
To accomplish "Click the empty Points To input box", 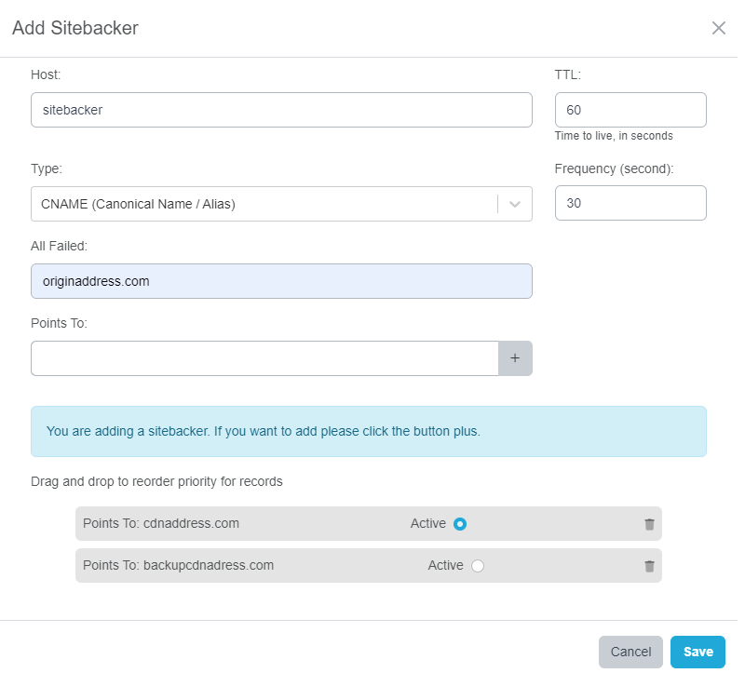I will 264,358.
